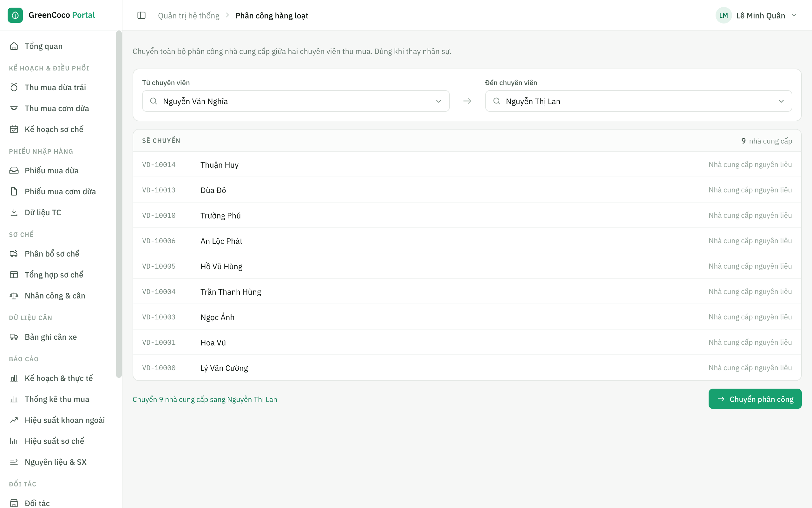Click the Thu mua dừa trái icon

(x=14, y=87)
